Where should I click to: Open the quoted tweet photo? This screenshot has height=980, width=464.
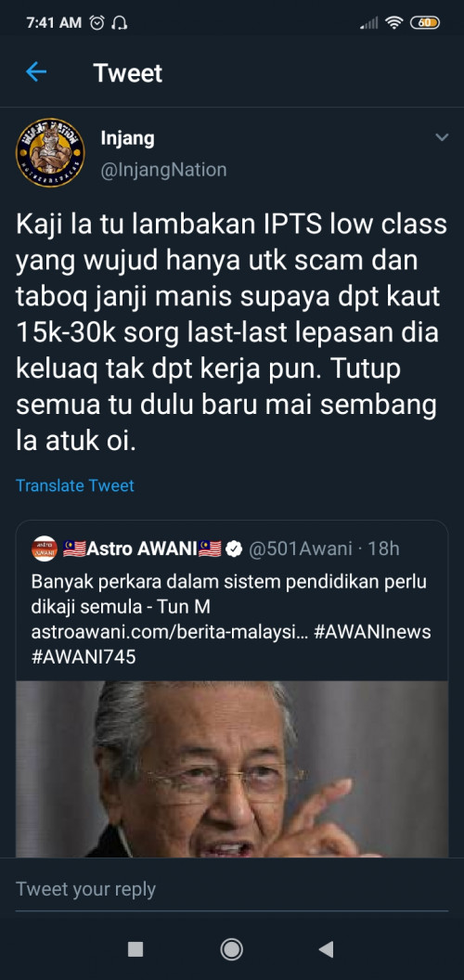tap(232, 768)
